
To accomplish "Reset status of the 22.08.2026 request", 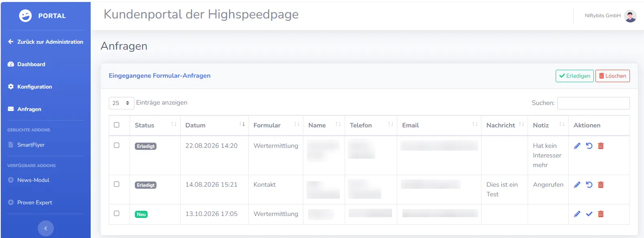I will pos(589,146).
